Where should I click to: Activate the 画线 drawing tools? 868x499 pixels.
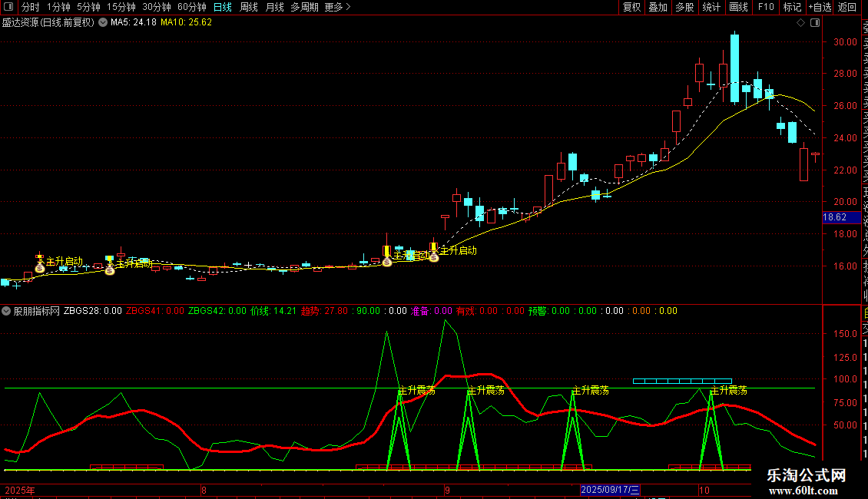click(x=738, y=7)
